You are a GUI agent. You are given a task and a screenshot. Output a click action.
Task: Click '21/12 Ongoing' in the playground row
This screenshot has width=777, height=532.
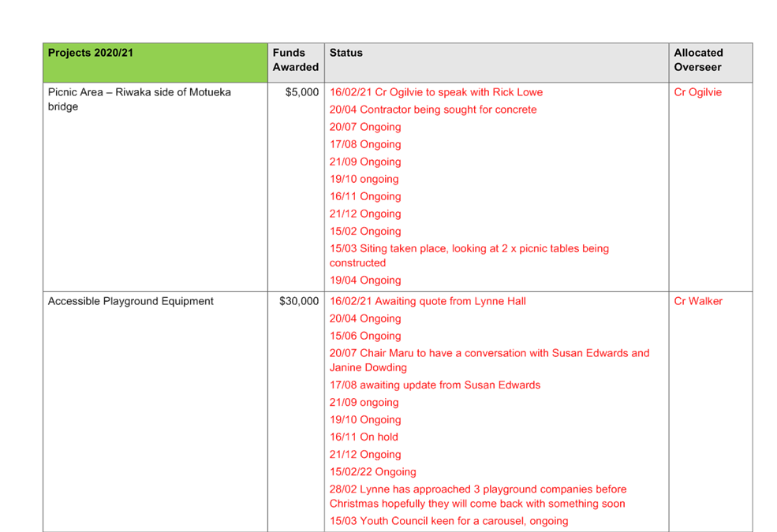pyautogui.click(x=365, y=454)
